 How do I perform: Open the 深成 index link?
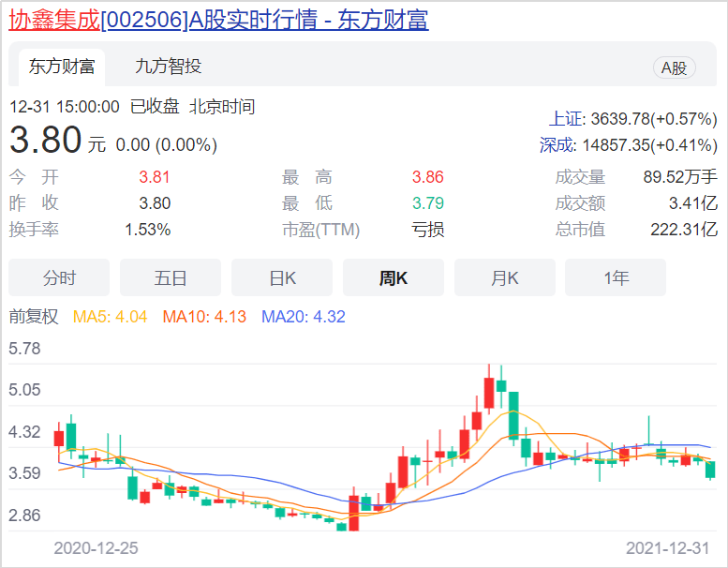click(556, 145)
